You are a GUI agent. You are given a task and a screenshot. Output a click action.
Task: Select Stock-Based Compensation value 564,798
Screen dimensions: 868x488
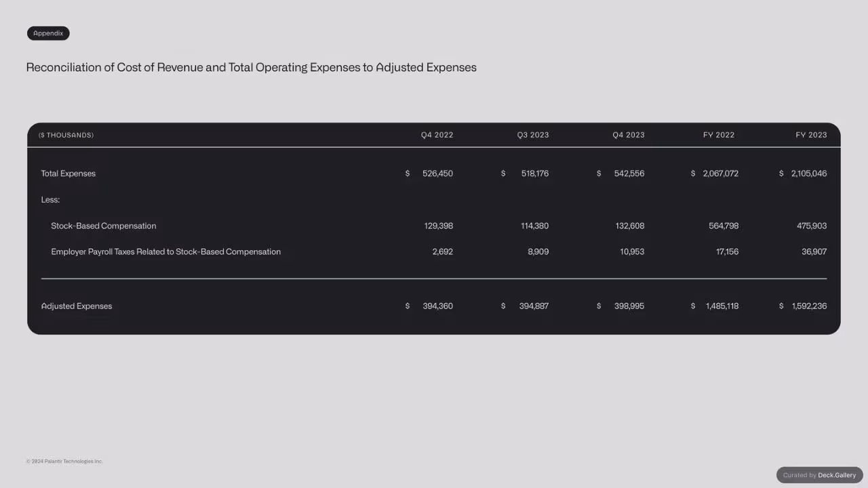(724, 226)
